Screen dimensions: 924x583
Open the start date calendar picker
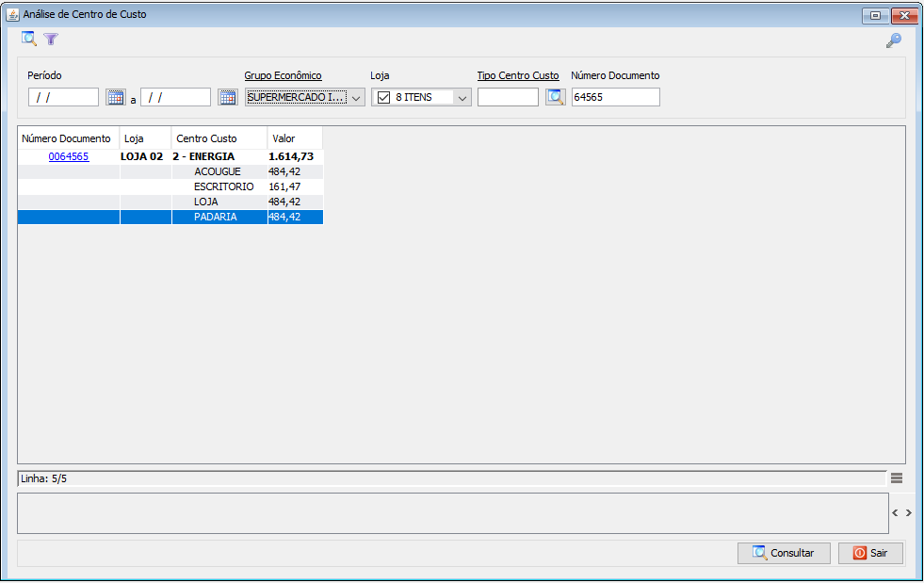tap(115, 97)
